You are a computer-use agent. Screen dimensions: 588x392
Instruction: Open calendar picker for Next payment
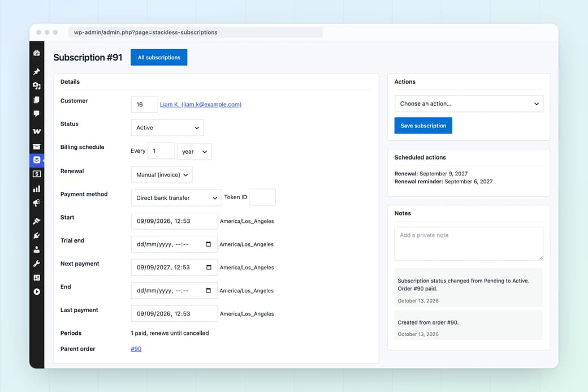(209, 268)
